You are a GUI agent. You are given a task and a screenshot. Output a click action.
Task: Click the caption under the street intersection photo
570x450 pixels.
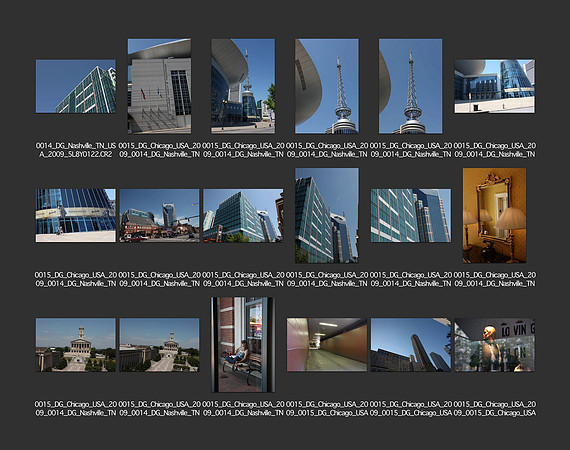(159, 279)
